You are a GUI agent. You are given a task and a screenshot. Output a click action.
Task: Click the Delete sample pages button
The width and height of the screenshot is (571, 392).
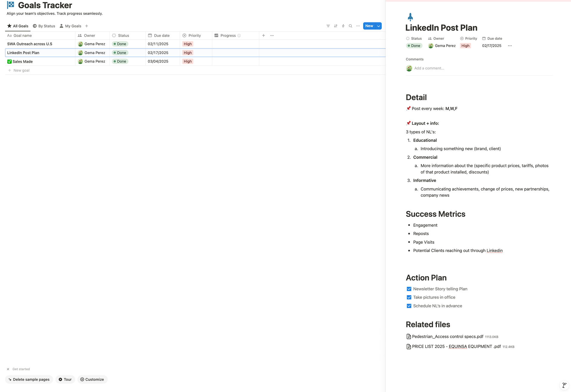(x=29, y=380)
